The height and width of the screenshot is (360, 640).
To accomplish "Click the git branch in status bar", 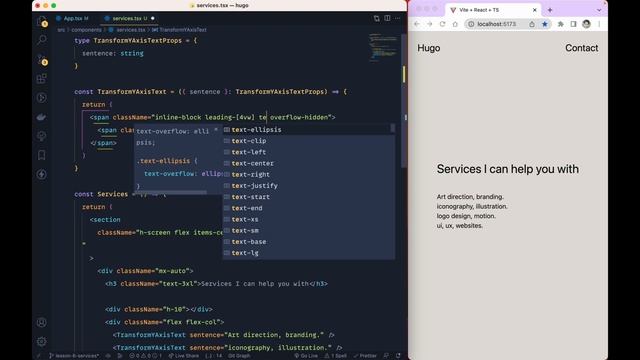I will pyautogui.click(x=74, y=356).
